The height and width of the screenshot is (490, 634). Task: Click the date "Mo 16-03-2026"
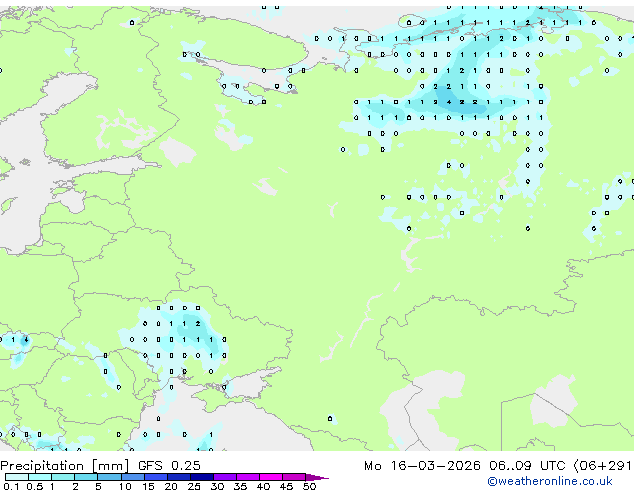click(x=422, y=466)
